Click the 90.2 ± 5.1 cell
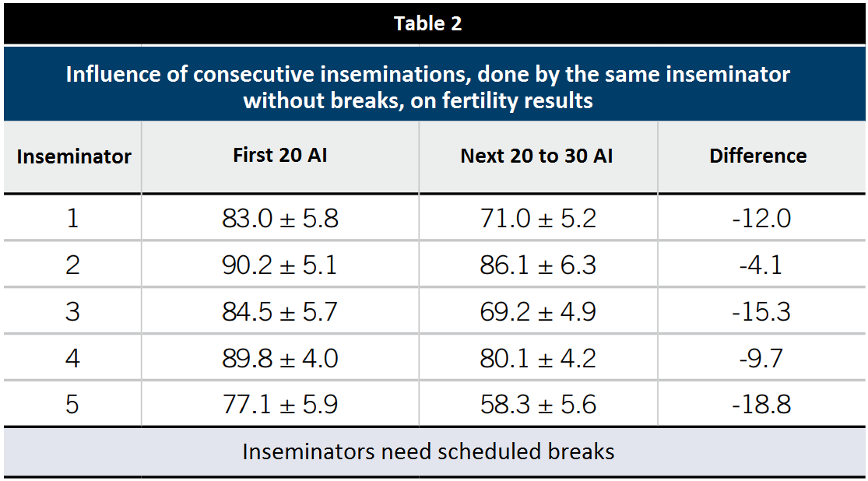The image size is (868, 481). pos(280,265)
